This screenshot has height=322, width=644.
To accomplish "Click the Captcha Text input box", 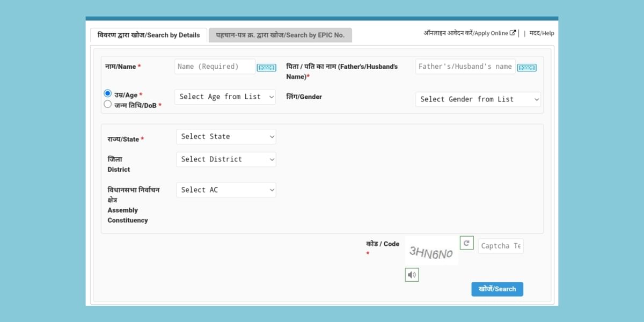I will (501, 246).
